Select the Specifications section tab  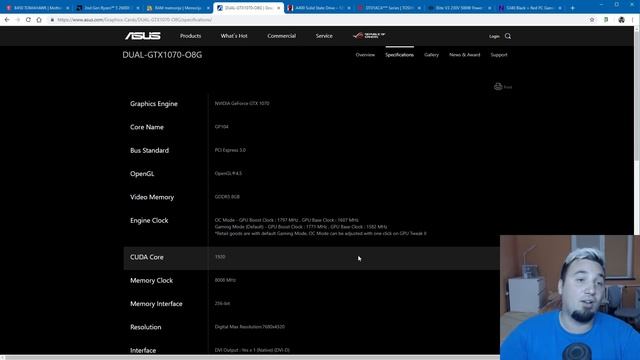[400, 55]
